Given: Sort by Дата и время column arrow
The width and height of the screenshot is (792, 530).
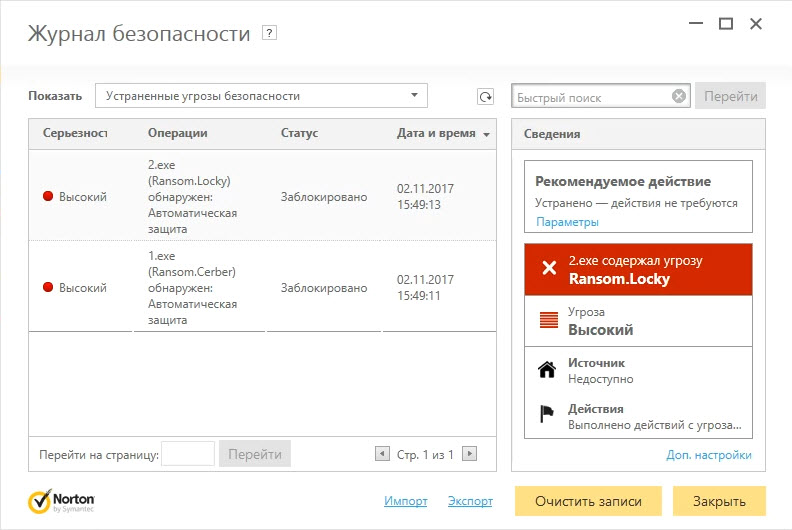Looking at the screenshot, I should (486, 134).
